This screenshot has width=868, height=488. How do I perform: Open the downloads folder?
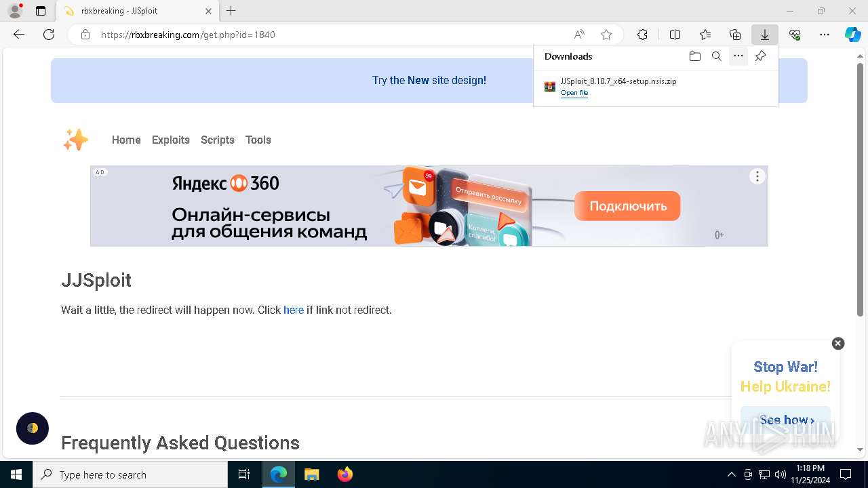point(694,56)
